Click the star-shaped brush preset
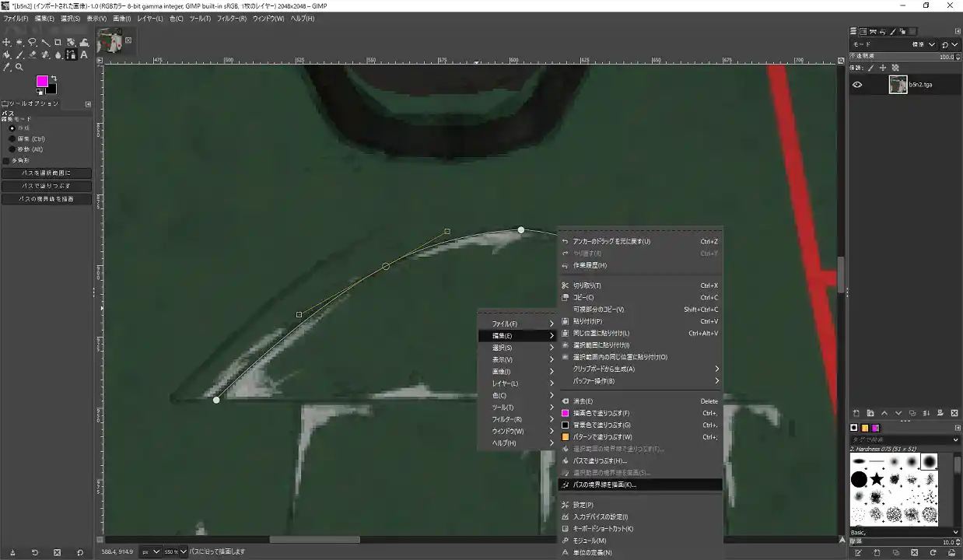This screenshot has width=963, height=560. [x=877, y=480]
